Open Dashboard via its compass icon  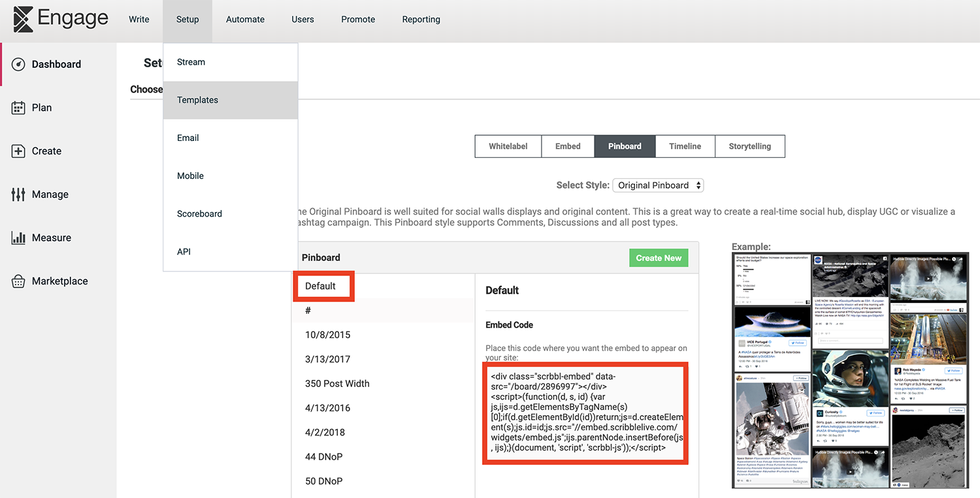tap(18, 64)
